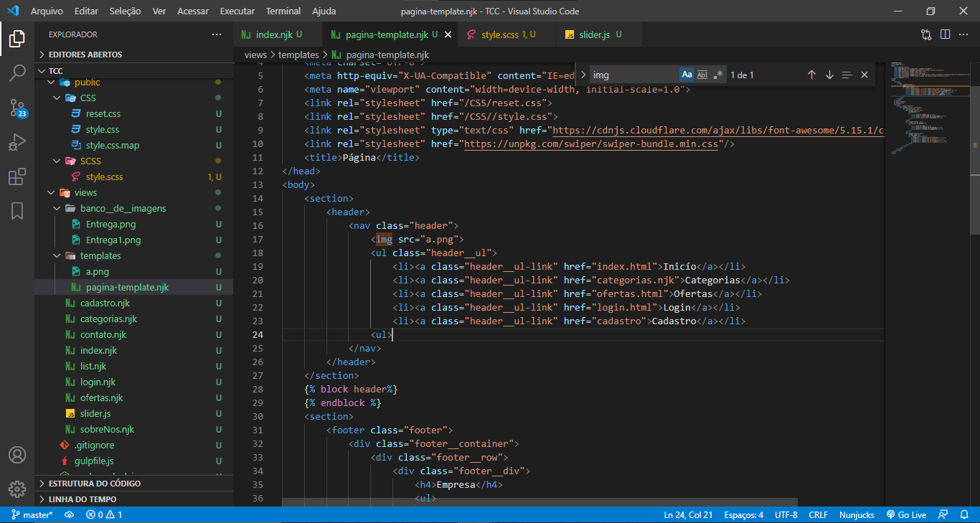Collapse the CSS folder
This screenshot has height=523, width=980.
(57, 98)
